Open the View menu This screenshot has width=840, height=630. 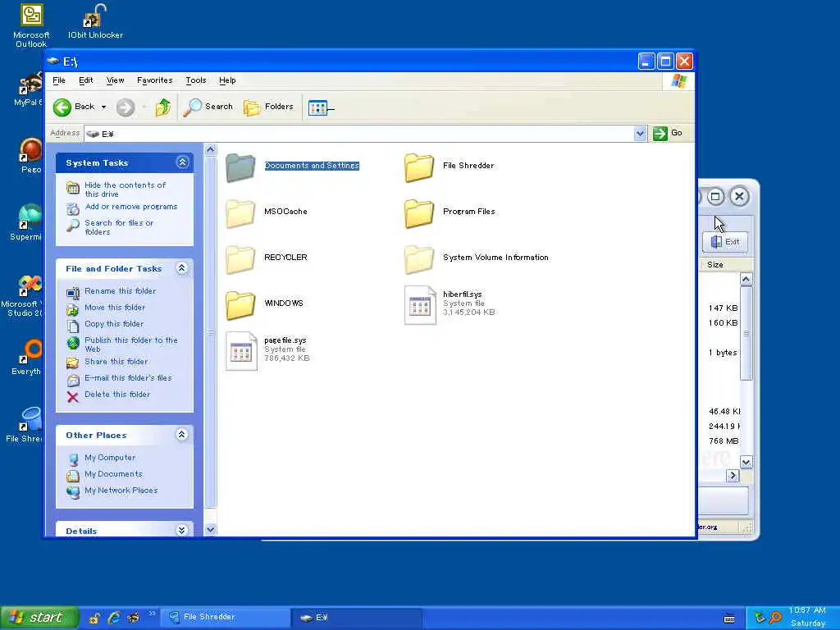(x=115, y=80)
